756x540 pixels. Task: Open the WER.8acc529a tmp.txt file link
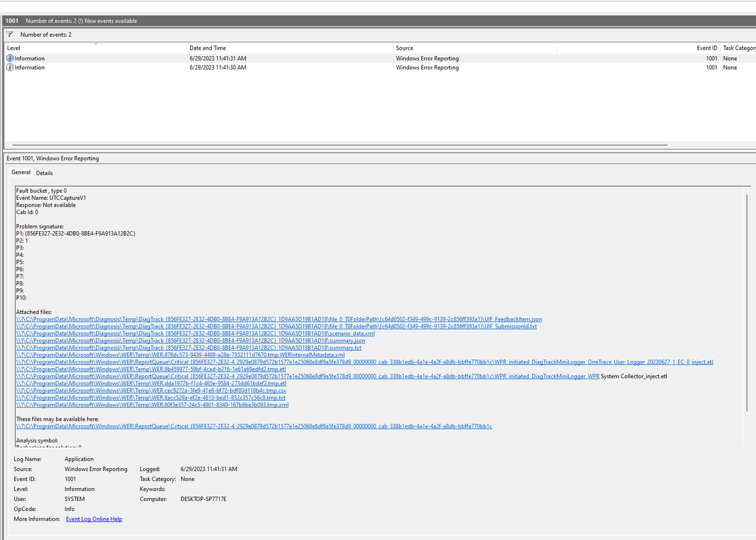151,398
